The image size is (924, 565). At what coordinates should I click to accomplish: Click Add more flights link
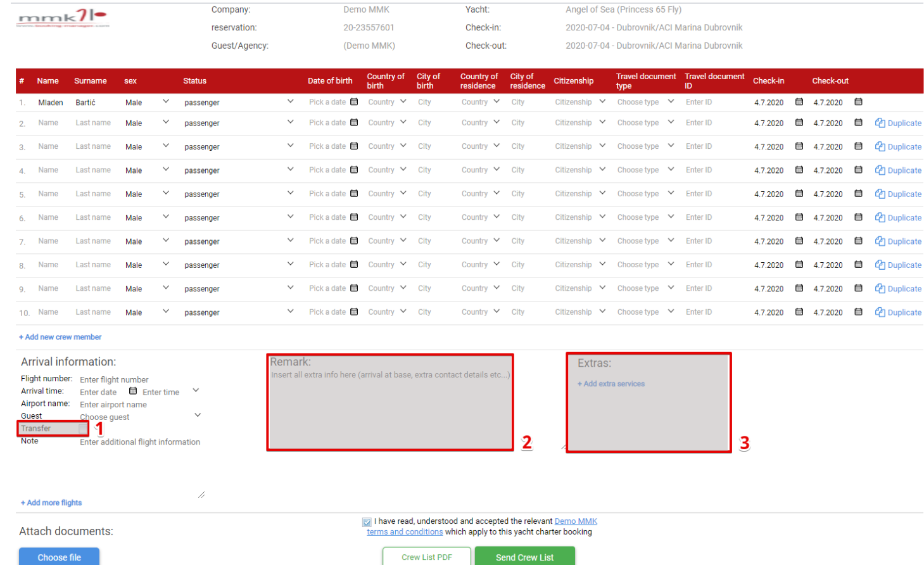[51, 503]
